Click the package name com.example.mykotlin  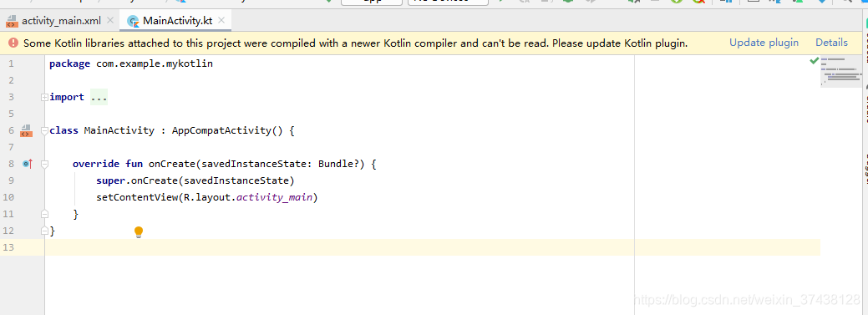point(155,64)
